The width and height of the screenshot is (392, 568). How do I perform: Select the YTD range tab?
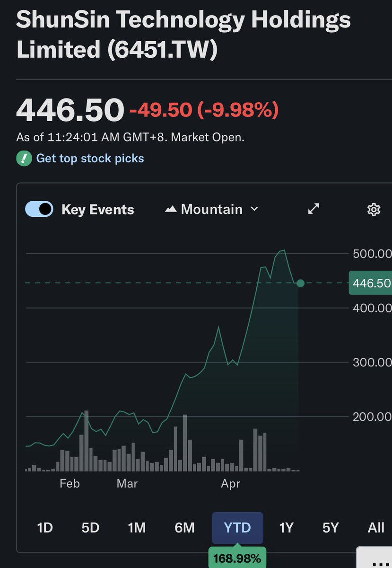tap(237, 528)
